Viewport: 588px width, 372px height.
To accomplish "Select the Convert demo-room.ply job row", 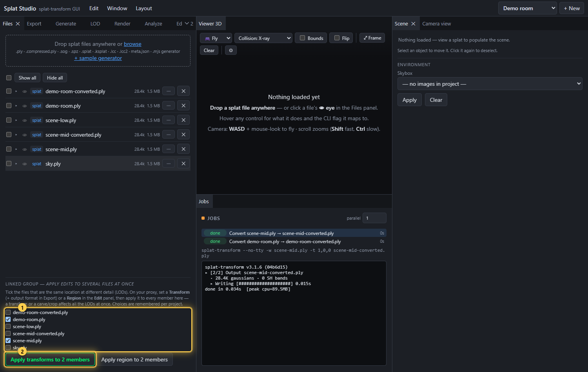I will [294, 242].
